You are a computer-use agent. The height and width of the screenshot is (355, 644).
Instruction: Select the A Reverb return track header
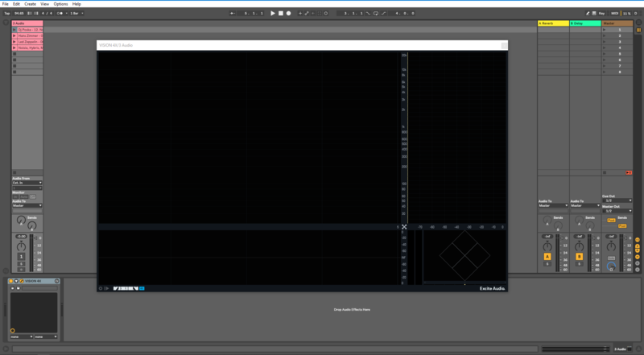tap(552, 23)
